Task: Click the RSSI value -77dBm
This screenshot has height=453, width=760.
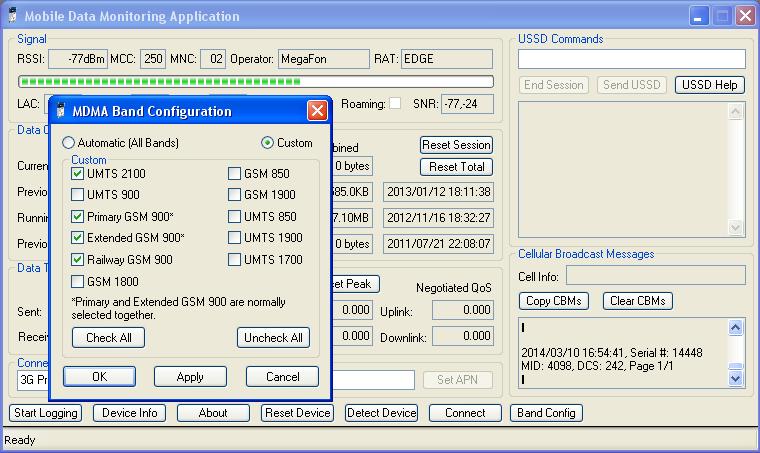Action: (78, 59)
